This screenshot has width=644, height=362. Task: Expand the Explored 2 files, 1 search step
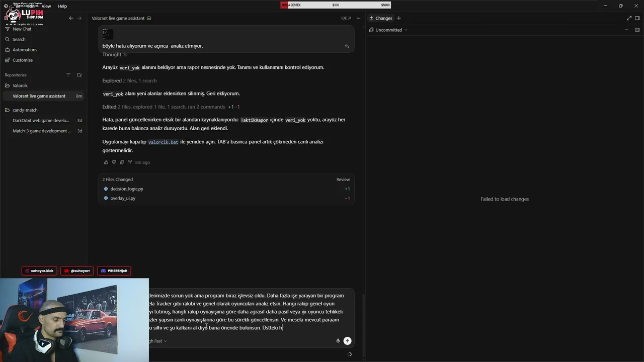tap(129, 81)
